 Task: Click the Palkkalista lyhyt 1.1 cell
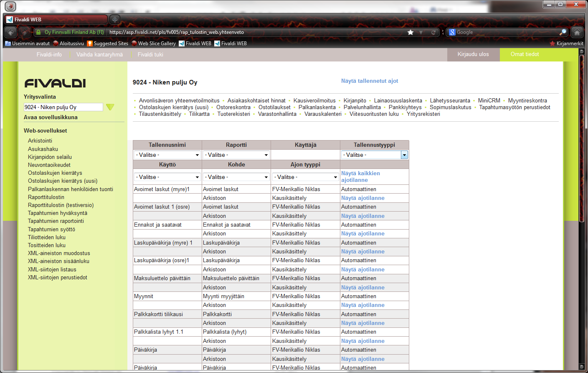(x=167, y=332)
